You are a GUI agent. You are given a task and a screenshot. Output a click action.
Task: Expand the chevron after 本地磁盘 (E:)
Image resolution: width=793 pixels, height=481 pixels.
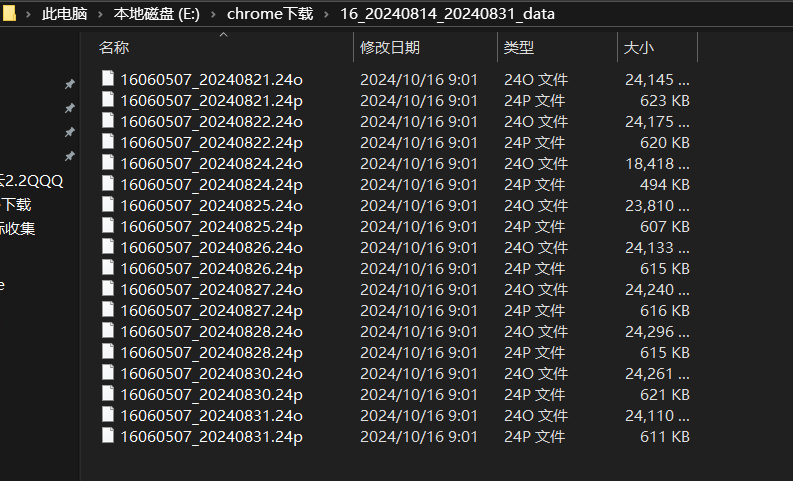pos(213,14)
